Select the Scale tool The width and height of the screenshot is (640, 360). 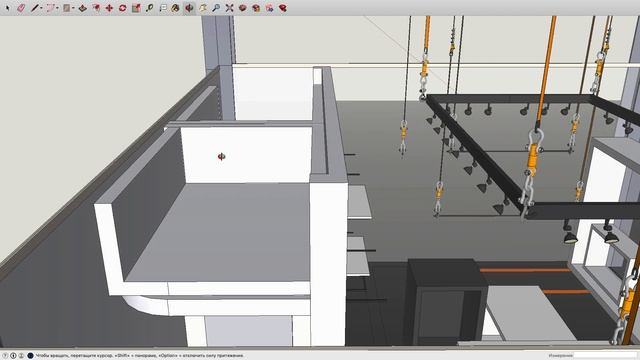(x=136, y=8)
